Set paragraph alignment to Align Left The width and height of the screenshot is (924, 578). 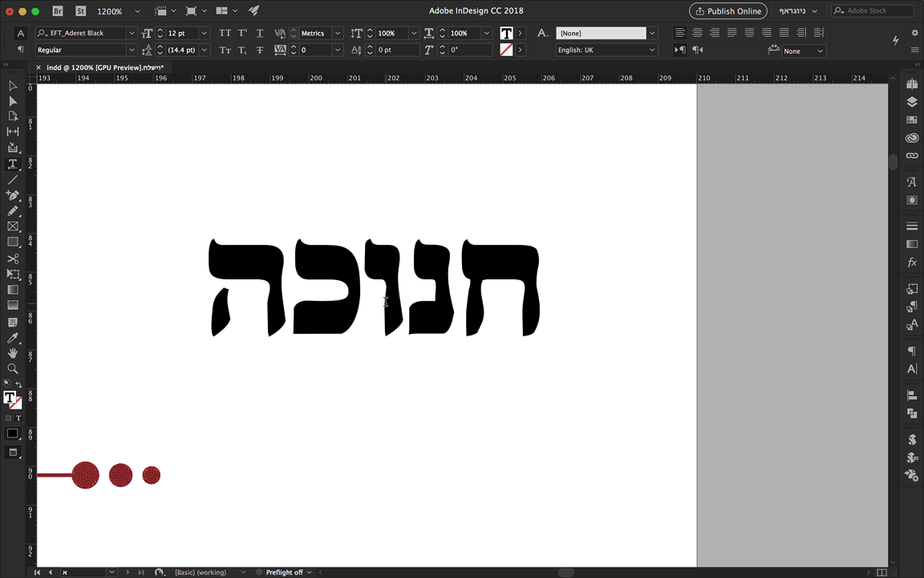(x=680, y=33)
